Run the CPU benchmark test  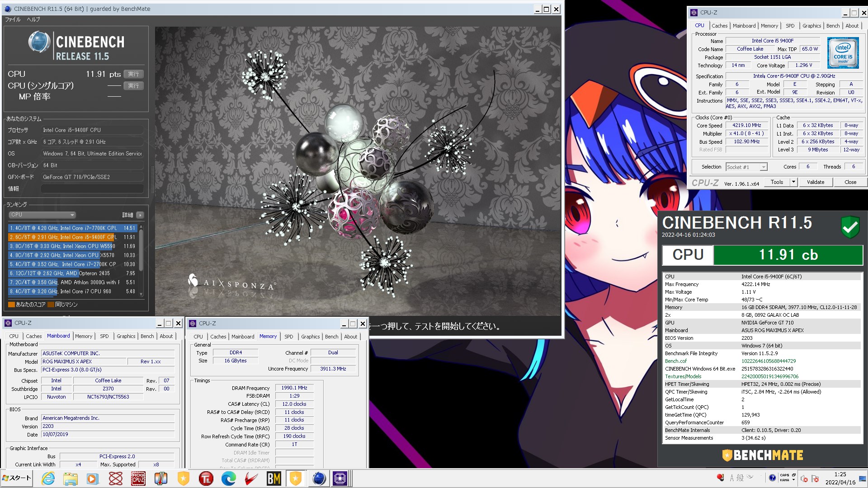[x=133, y=74]
